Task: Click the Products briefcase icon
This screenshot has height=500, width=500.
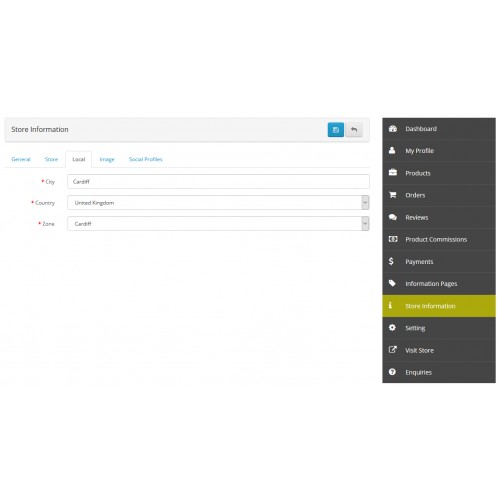Action: [x=393, y=173]
